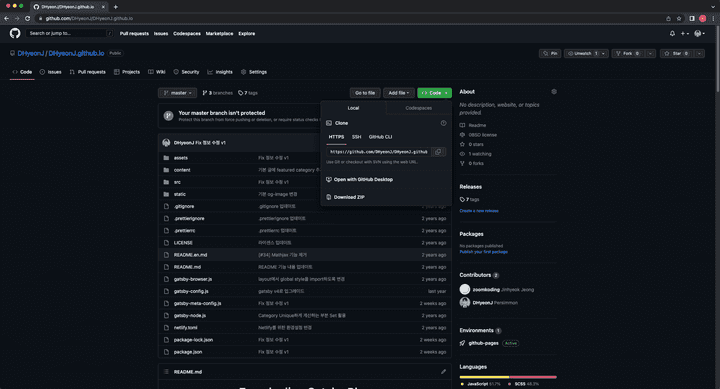Screen dimensions: 720x389
Task: Open Explore in top navigation
Action: click(x=247, y=34)
